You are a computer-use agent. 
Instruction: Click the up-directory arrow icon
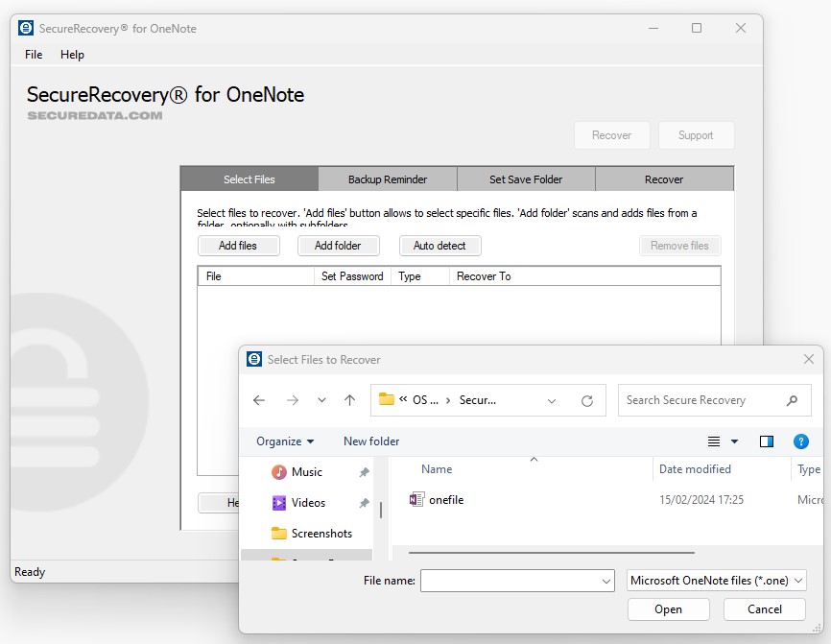349,400
